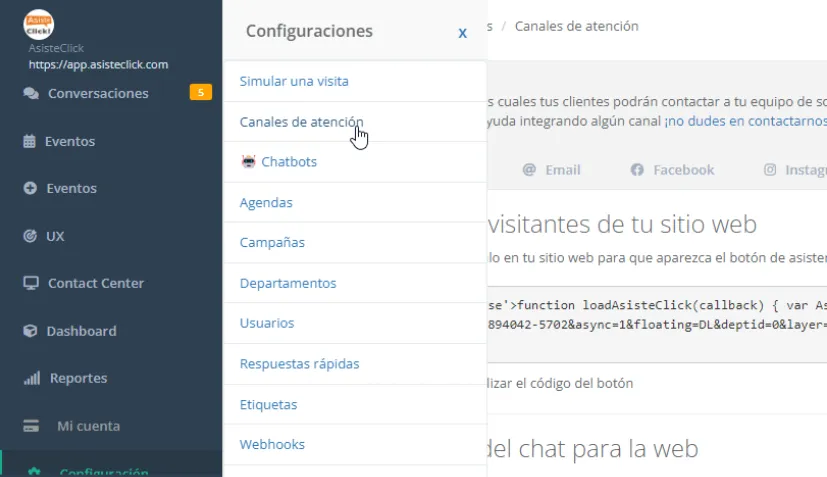Close the Configuraciones panel with X
Screen dimensions: 827x477
pyautogui.click(x=463, y=33)
